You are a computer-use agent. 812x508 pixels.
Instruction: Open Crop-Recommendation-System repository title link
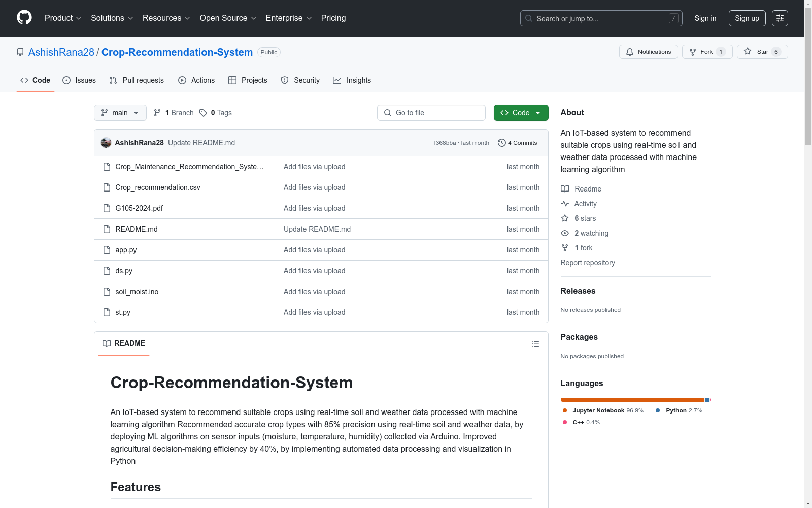tap(177, 52)
